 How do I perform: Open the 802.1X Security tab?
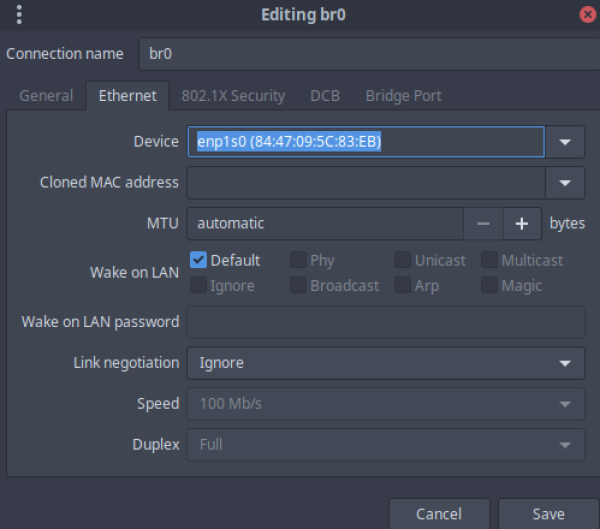click(233, 96)
